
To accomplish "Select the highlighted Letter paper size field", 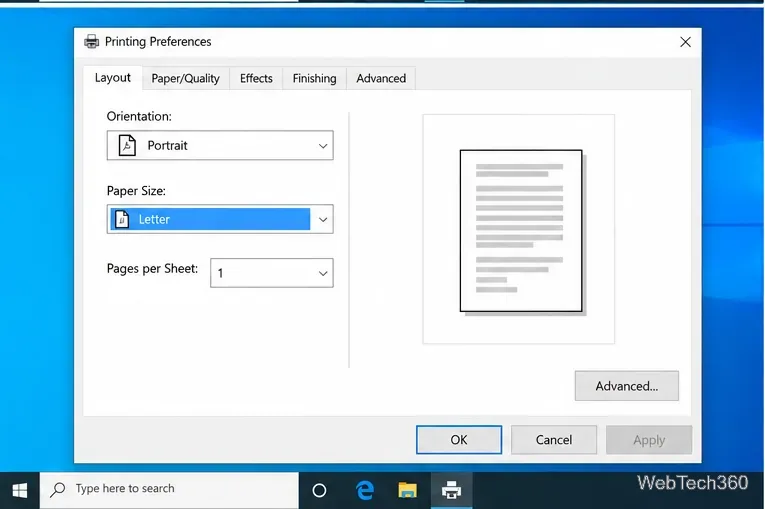I will (x=210, y=219).
